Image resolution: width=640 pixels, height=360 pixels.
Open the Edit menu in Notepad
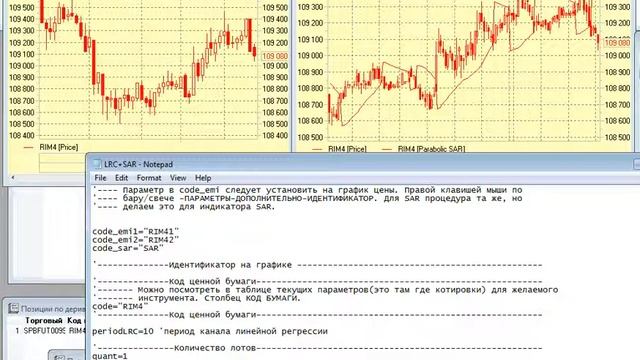pyautogui.click(x=121, y=178)
